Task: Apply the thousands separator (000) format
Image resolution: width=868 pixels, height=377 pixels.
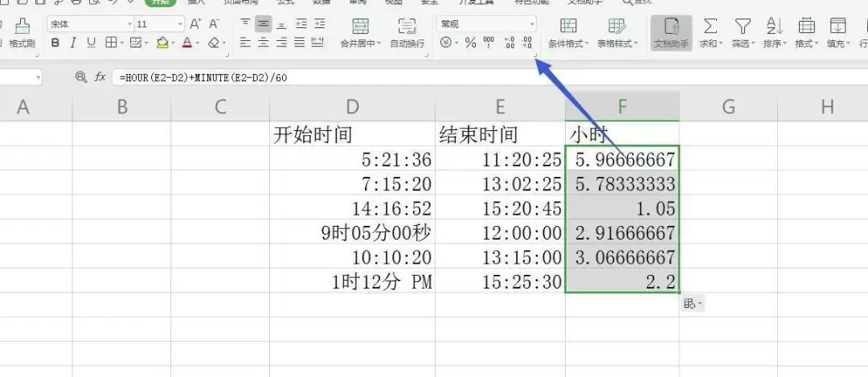Action: 489,43
